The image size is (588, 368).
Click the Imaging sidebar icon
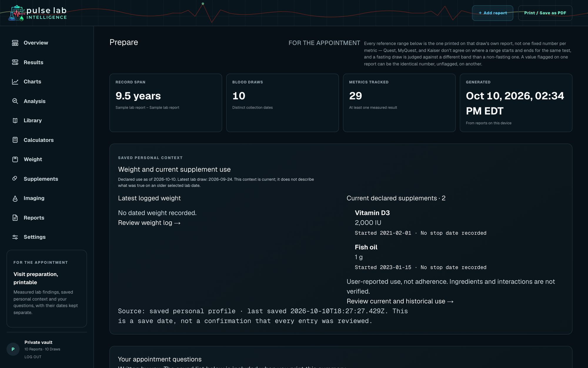click(15, 198)
